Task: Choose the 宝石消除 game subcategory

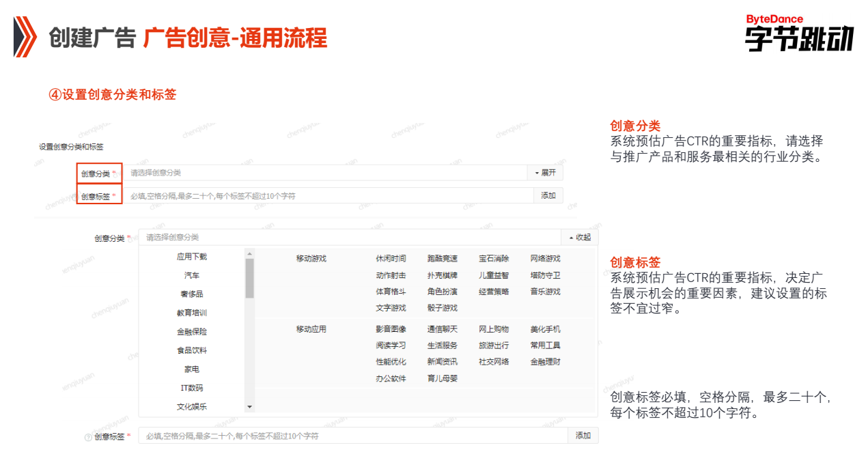Action: click(494, 259)
